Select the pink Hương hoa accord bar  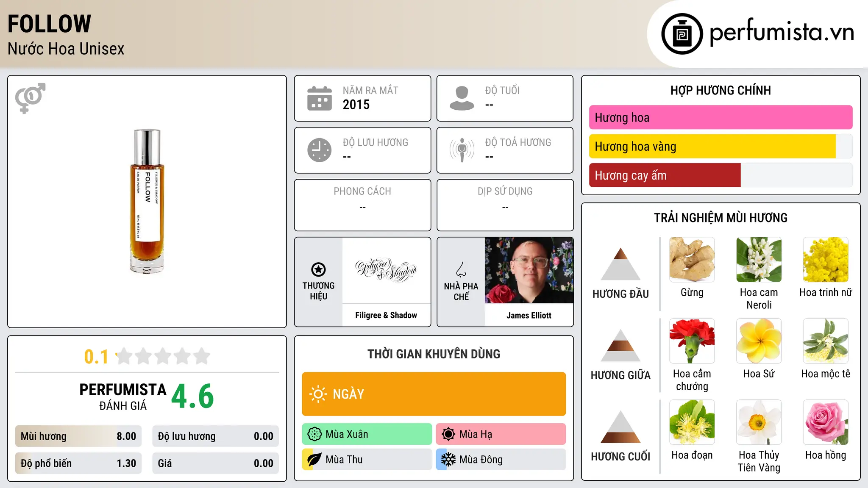pyautogui.click(x=721, y=117)
